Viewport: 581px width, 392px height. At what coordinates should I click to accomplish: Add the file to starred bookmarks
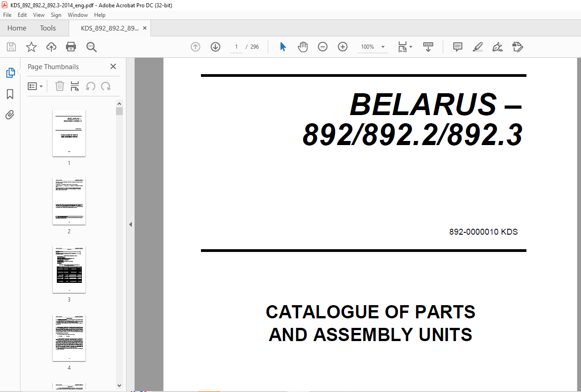pos(31,47)
